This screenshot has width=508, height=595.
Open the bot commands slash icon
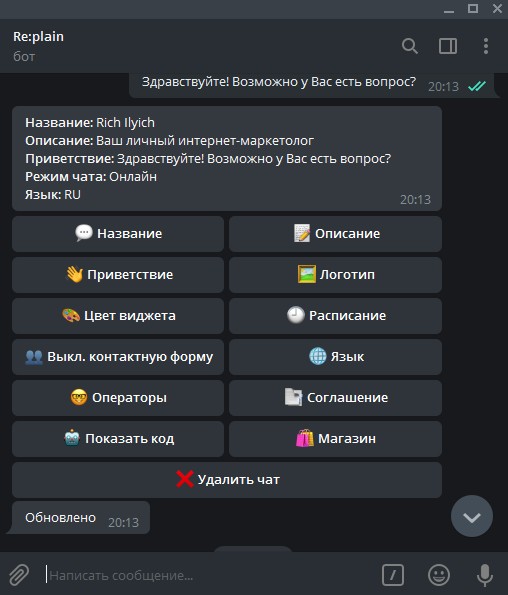(393, 575)
